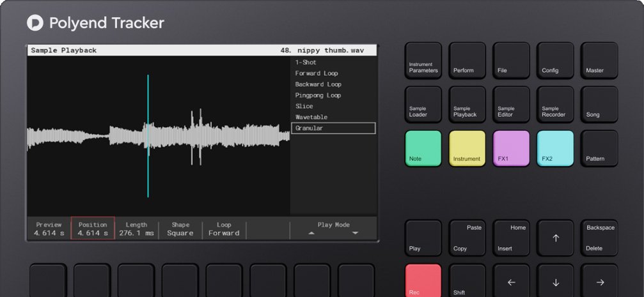This screenshot has height=297, width=644.
Task: Click the down arrow key
Action: click(555, 280)
